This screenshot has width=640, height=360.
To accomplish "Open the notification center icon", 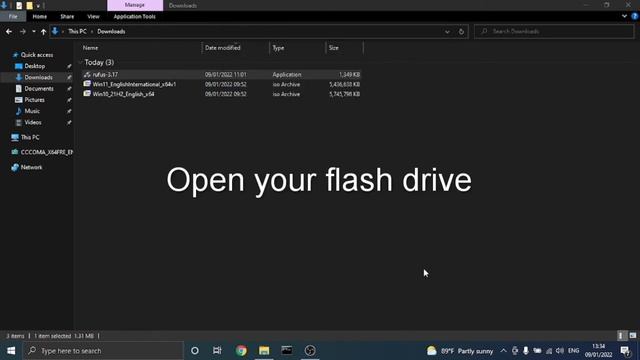I will 625,351.
